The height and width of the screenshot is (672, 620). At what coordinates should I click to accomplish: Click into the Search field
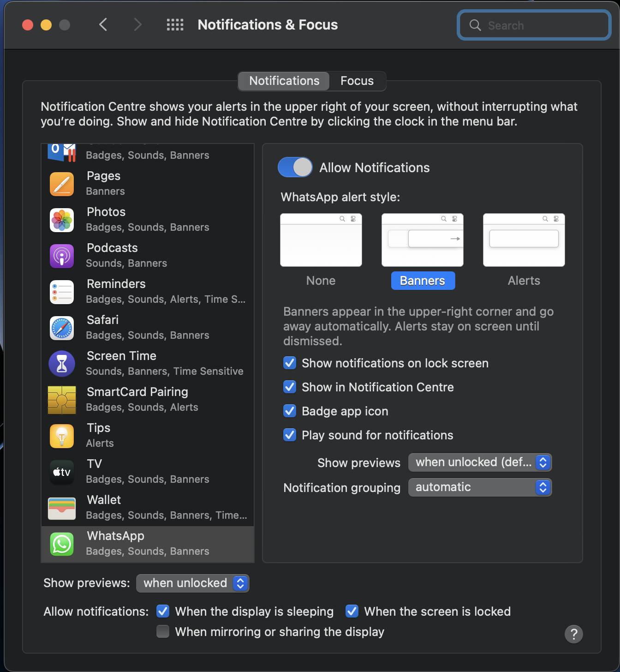pos(534,25)
